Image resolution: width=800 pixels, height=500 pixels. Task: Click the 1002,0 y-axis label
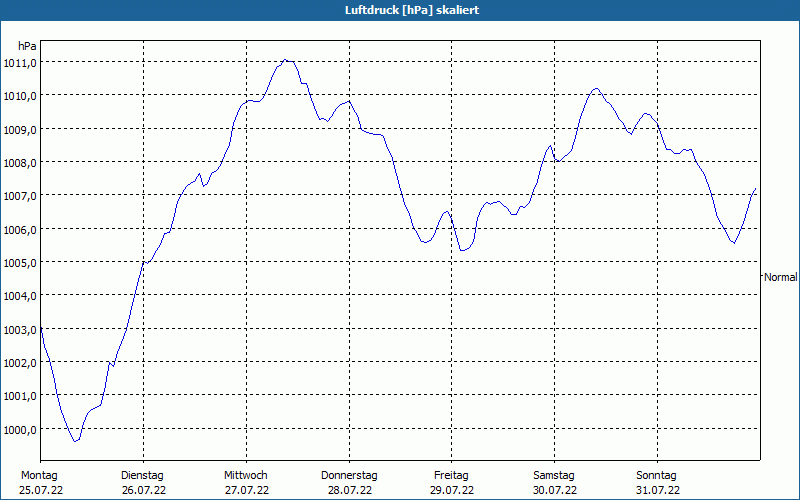pyautogui.click(x=20, y=363)
